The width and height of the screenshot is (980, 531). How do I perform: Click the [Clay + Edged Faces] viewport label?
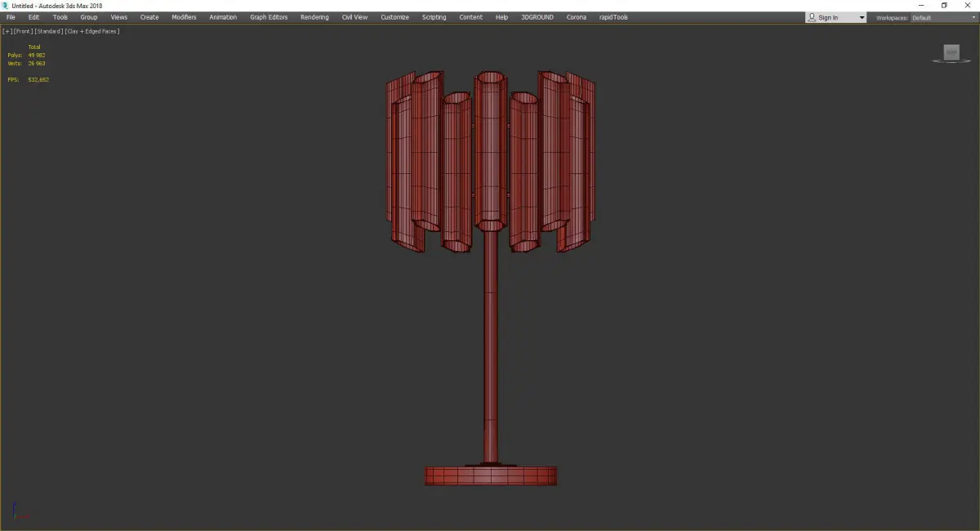(92, 31)
